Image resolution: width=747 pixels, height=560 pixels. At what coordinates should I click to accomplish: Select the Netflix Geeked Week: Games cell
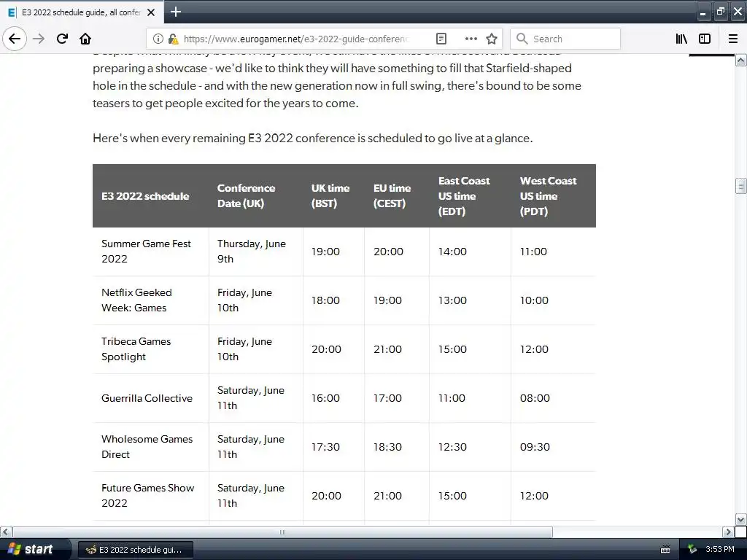(x=150, y=300)
